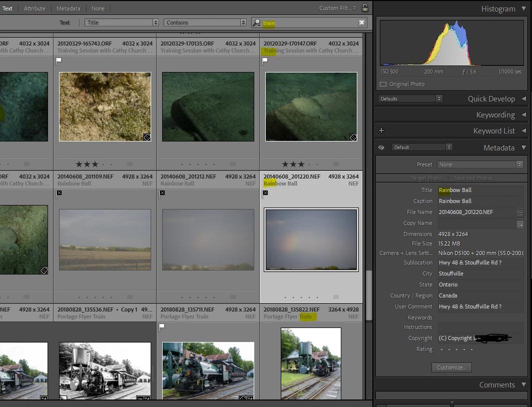Enable the Original Photo checkbox
This screenshot has width=532, height=407.
[x=383, y=84]
